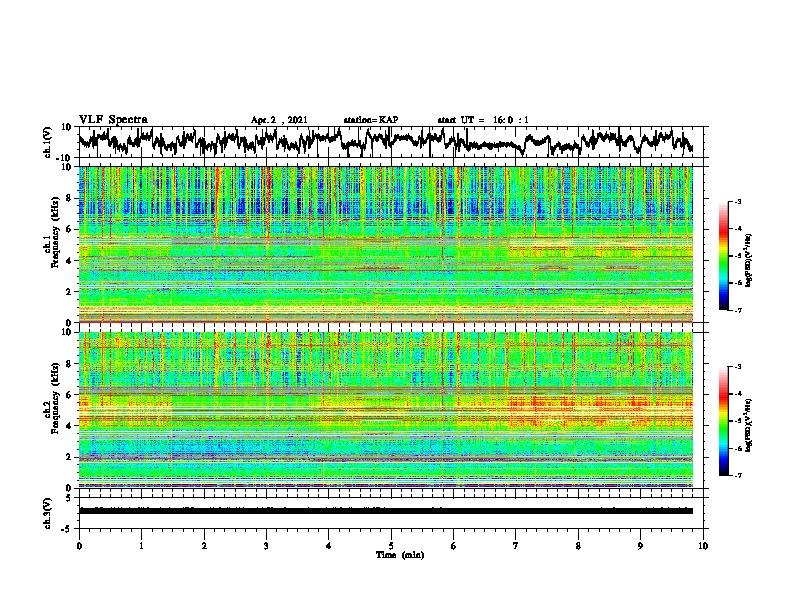Click time axis tick label "5"
This screenshot has width=792, height=612.
pos(391,546)
